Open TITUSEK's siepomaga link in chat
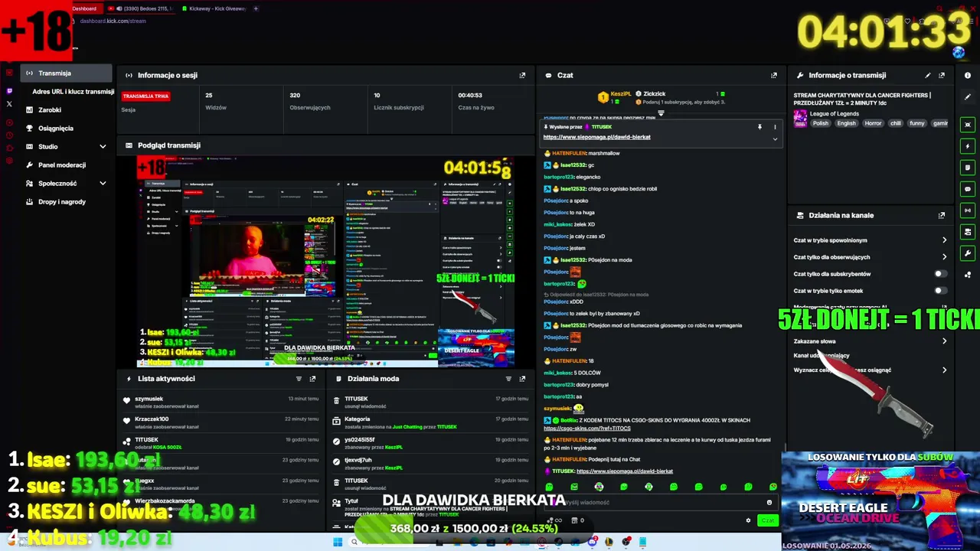Image resolution: width=980 pixels, height=551 pixels. click(625, 471)
